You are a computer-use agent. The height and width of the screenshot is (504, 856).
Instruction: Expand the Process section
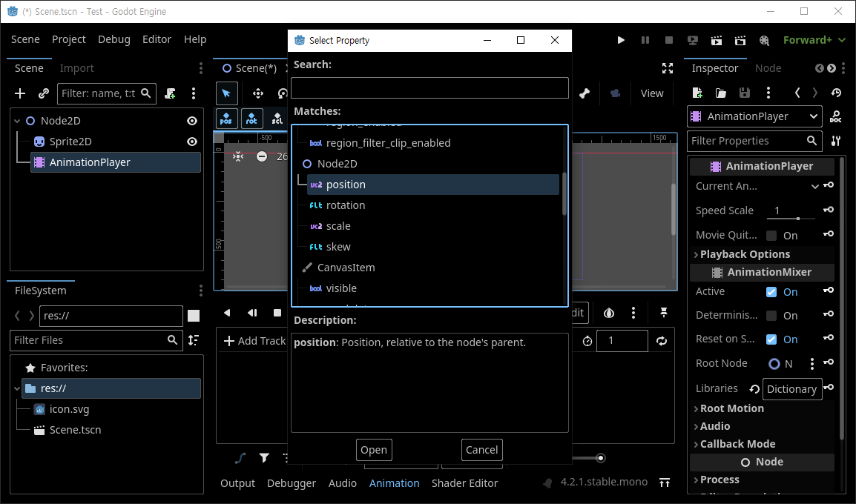point(720,480)
